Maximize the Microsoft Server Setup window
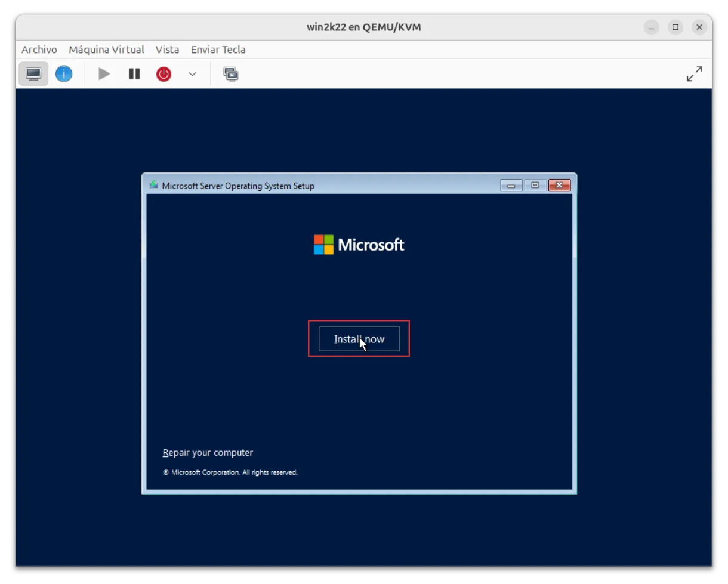Viewport: 728px width, 584px height. 535,186
